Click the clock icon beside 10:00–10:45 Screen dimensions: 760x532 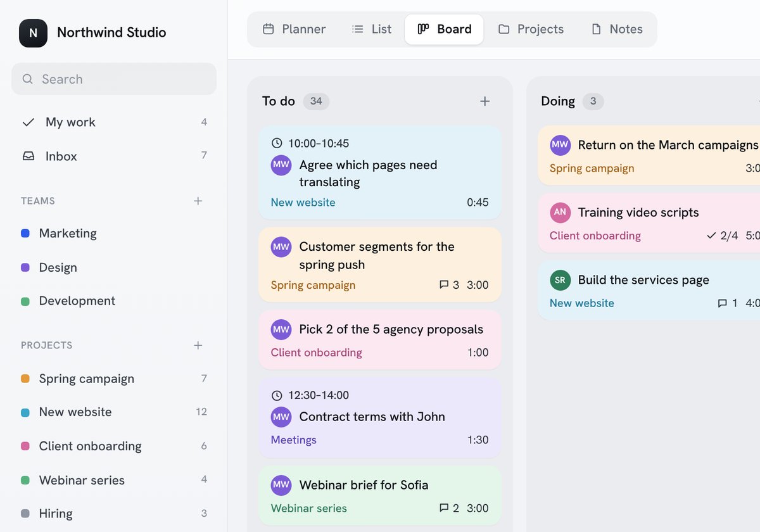click(x=277, y=143)
